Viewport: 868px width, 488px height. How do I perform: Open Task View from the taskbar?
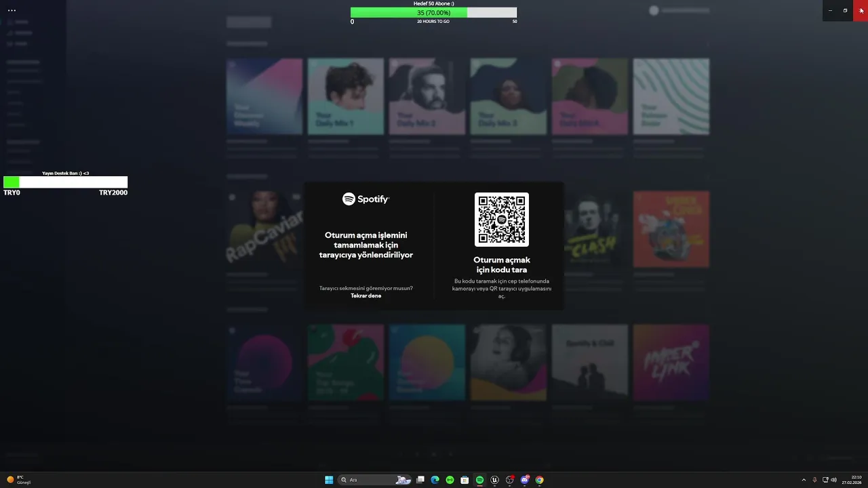(x=420, y=480)
